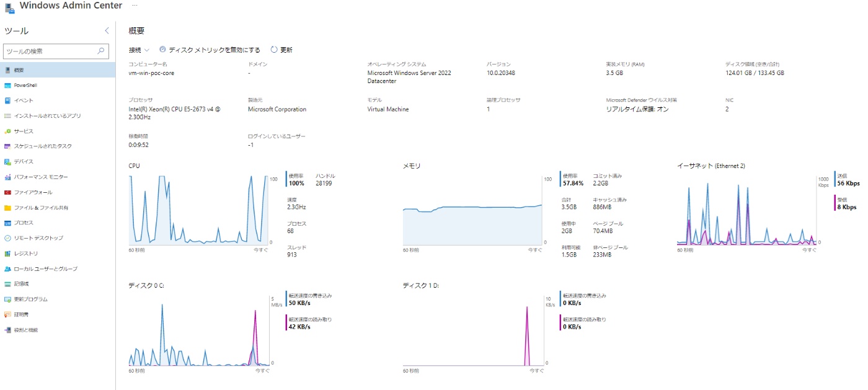Click the circular arrow 更新 refresh icon

(x=274, y=50)
